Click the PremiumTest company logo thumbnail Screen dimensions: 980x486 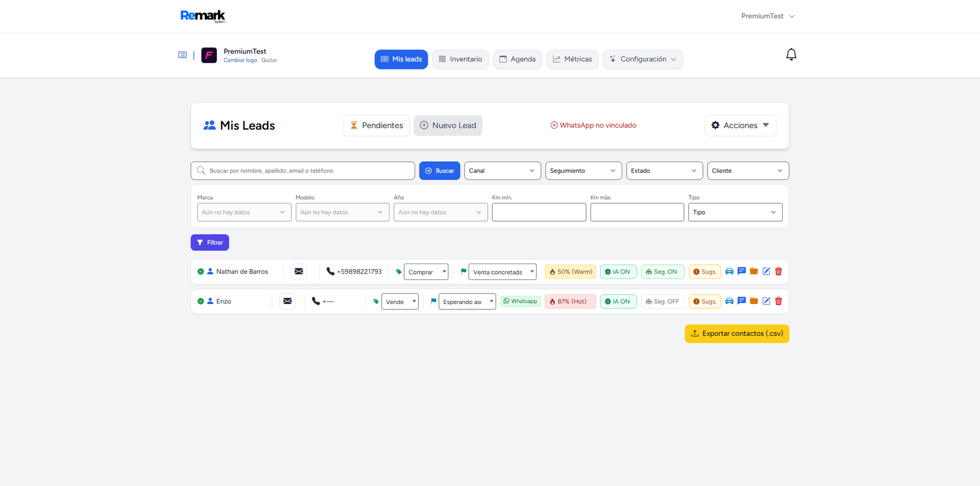209,55
